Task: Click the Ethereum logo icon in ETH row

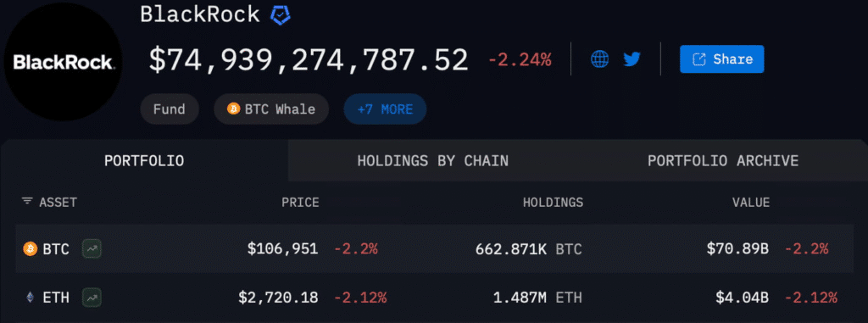Action: 30,298
